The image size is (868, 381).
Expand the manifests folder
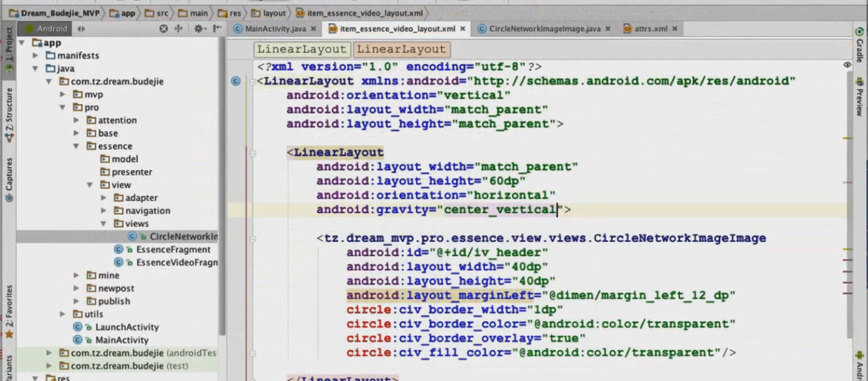pyautogui.click(x=35, y=56)
